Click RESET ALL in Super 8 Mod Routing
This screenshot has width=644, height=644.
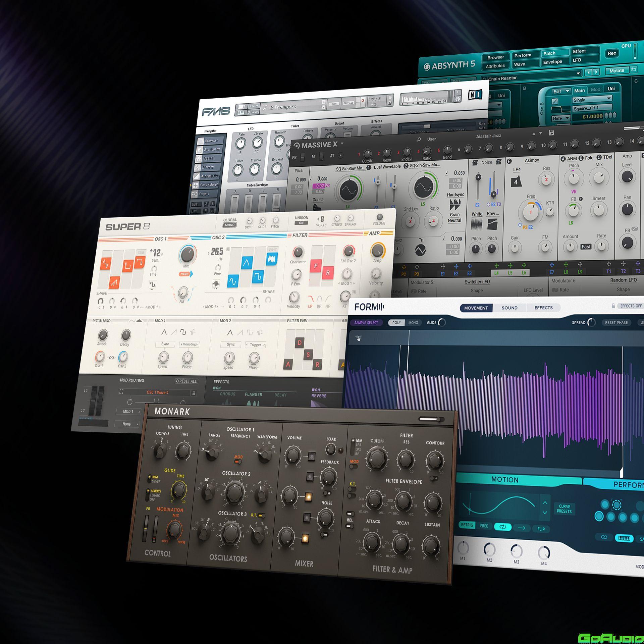pos(186,381)
